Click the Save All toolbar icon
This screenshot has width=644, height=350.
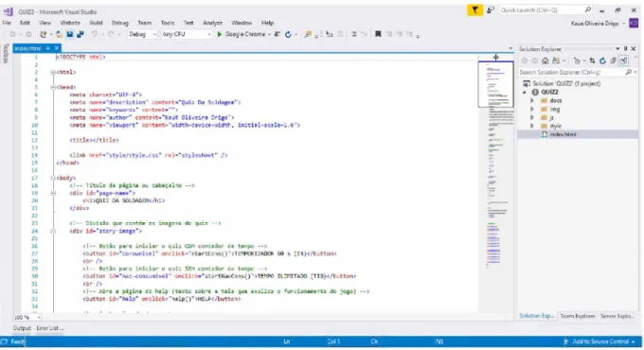coord(80,34)
